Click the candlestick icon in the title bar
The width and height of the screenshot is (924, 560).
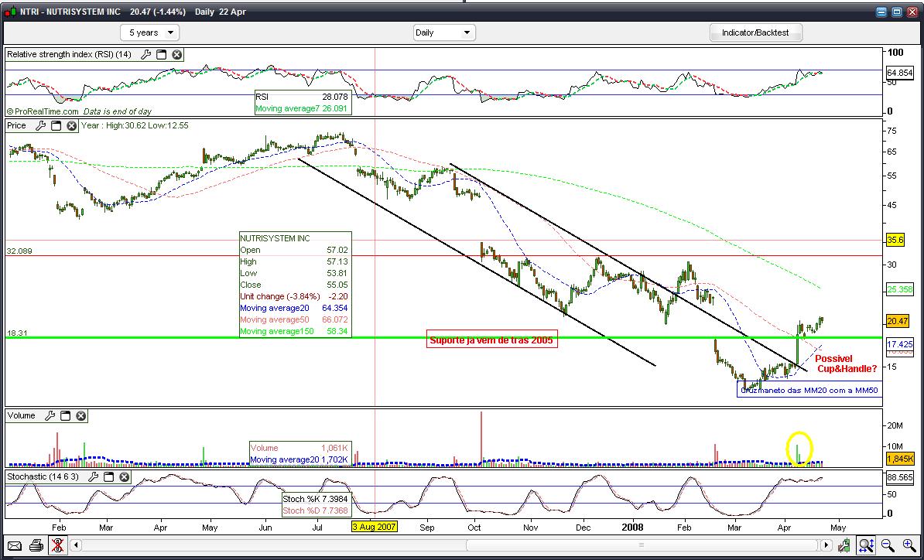pos(11,12)
